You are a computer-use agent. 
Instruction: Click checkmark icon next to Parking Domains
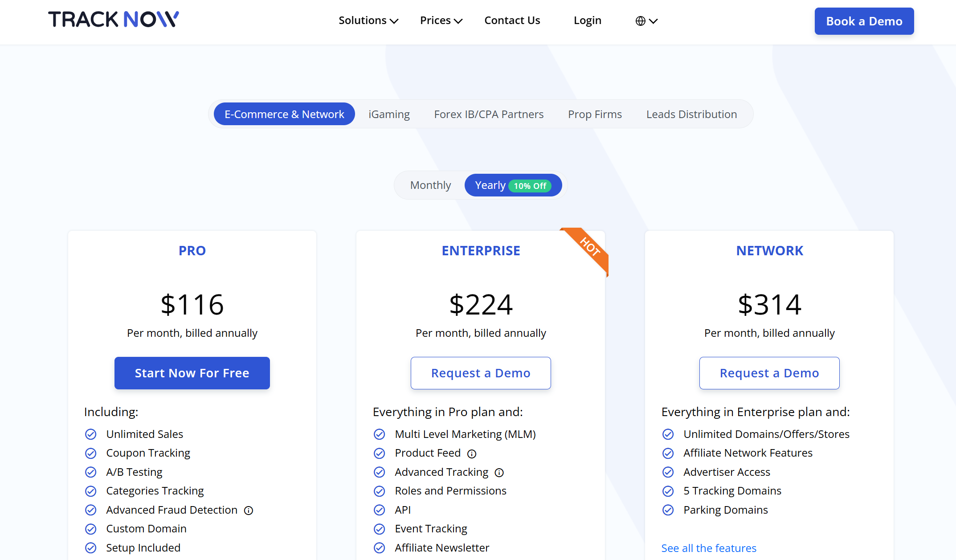[668, 510]
